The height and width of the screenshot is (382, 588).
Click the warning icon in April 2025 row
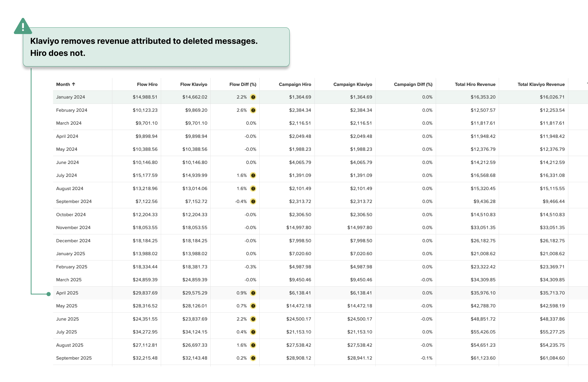pos(253,293)
